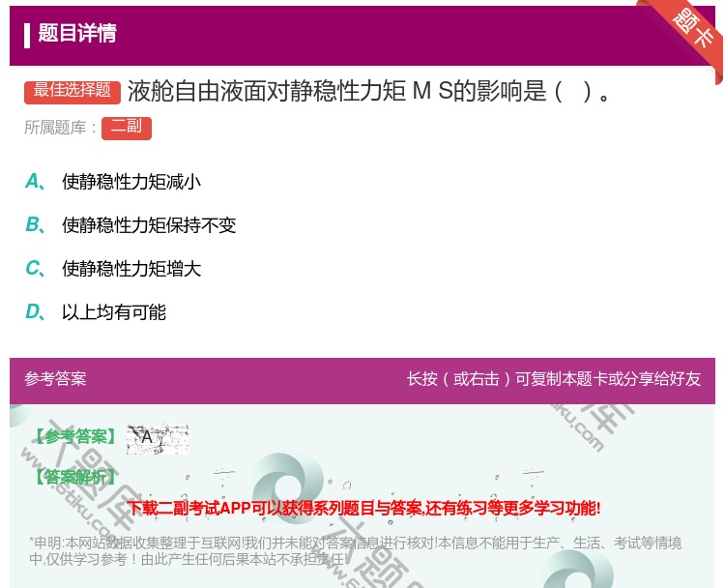This screenshot has height=588, width=725.
Task: Click the 所属题库 label
Action: point(61,128)
